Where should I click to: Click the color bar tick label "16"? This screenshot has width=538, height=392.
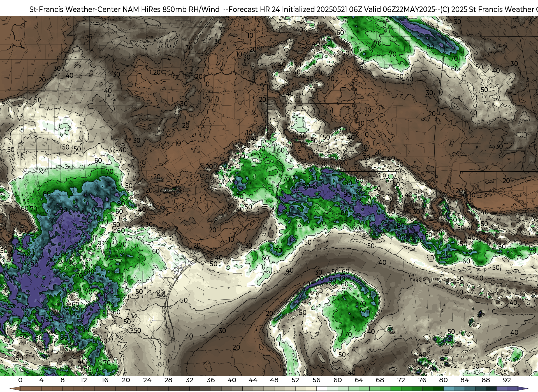(x=105, y=380)
